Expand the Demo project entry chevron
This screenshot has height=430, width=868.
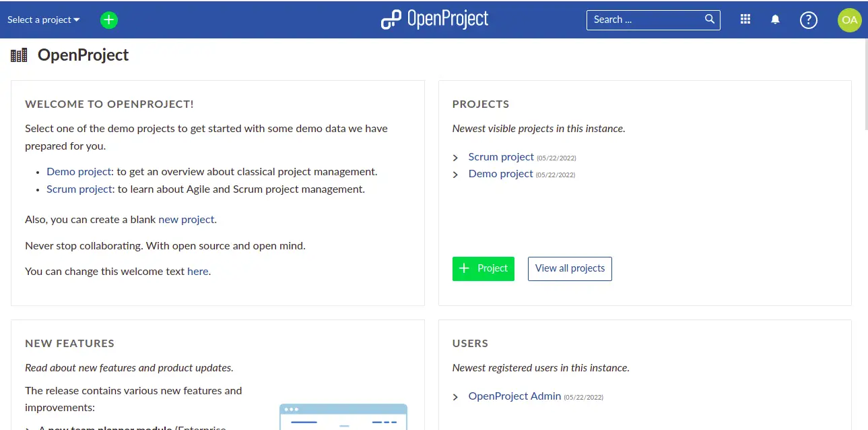point(456,175)
